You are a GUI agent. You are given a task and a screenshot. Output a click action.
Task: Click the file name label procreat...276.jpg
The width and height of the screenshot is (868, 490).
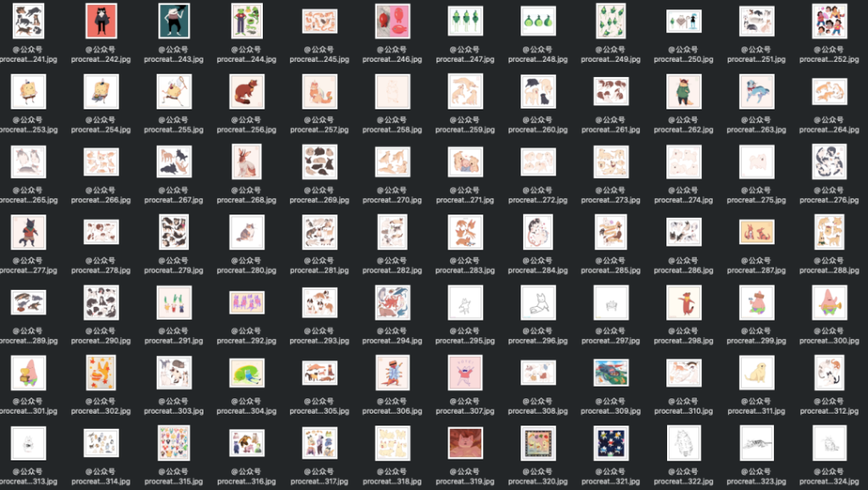pos(829,201)
